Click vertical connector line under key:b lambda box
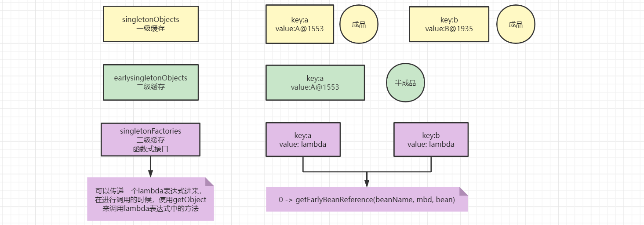This screenshot has height=225, width=644. coord(431,164)
